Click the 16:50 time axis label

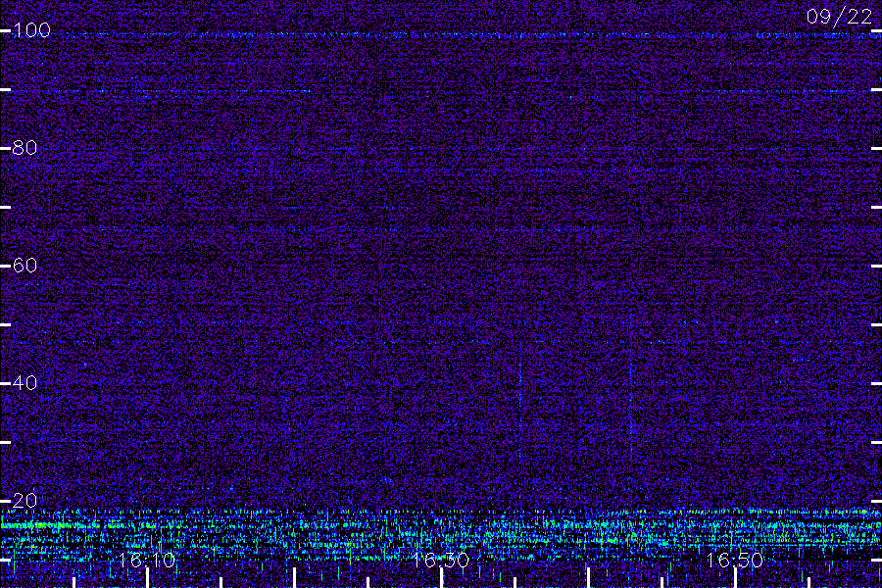click(x=735, y=560)
